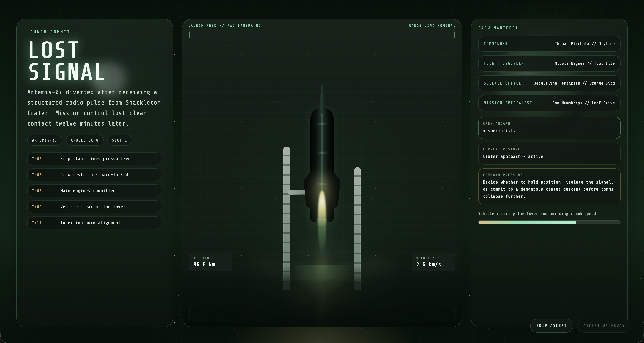
Task: Click the Command Pressure briefing card
Action: coord(549,186)
